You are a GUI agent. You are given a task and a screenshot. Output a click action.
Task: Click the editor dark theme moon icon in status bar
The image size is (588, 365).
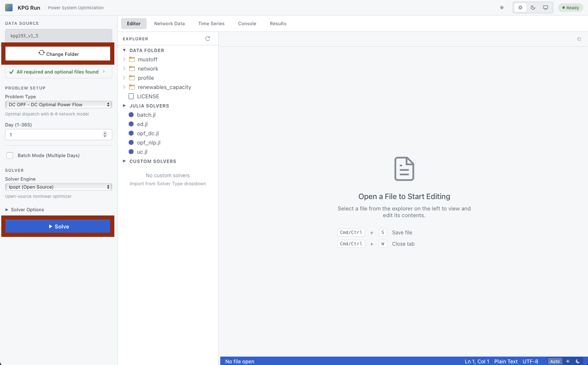[577, 361]
